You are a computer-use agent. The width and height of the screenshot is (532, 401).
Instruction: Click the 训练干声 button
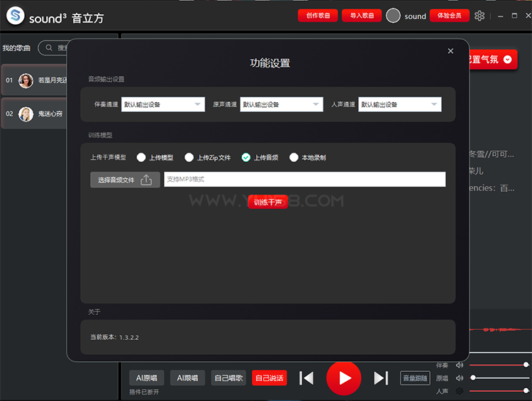(x=267, y=202)
